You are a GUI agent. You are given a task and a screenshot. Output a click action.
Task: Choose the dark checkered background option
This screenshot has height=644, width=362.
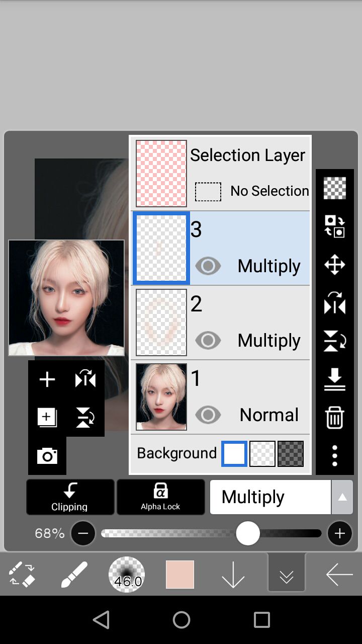[291, 454]
